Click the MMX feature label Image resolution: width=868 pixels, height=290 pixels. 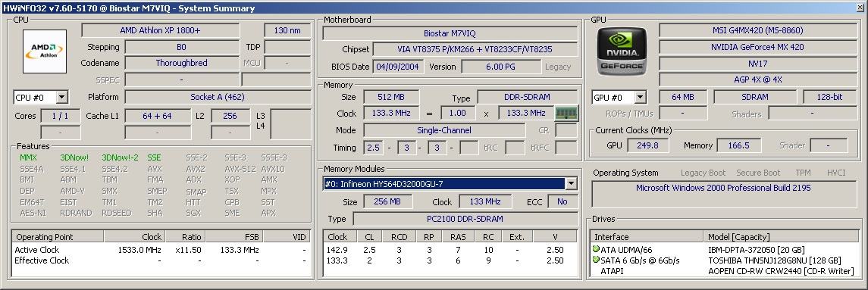[x=28, y=157]
